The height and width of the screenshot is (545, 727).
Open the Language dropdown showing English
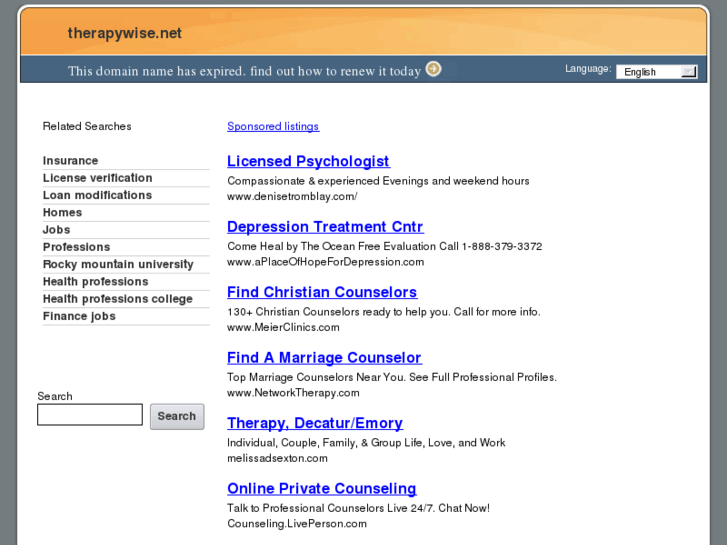[x=656, y=72]
